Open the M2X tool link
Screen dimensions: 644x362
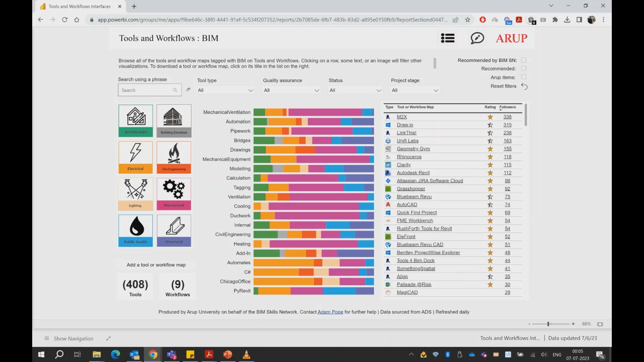402,117
